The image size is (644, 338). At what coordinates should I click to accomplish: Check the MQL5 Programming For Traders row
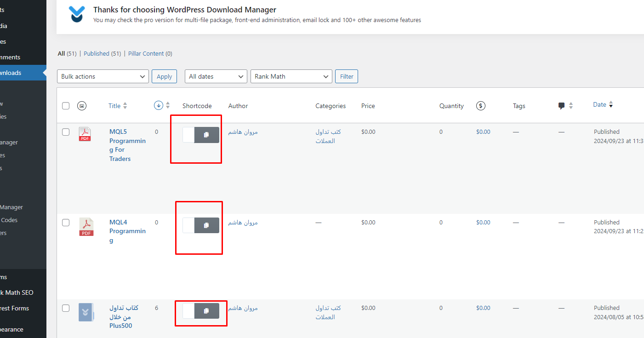pos(66,132)
